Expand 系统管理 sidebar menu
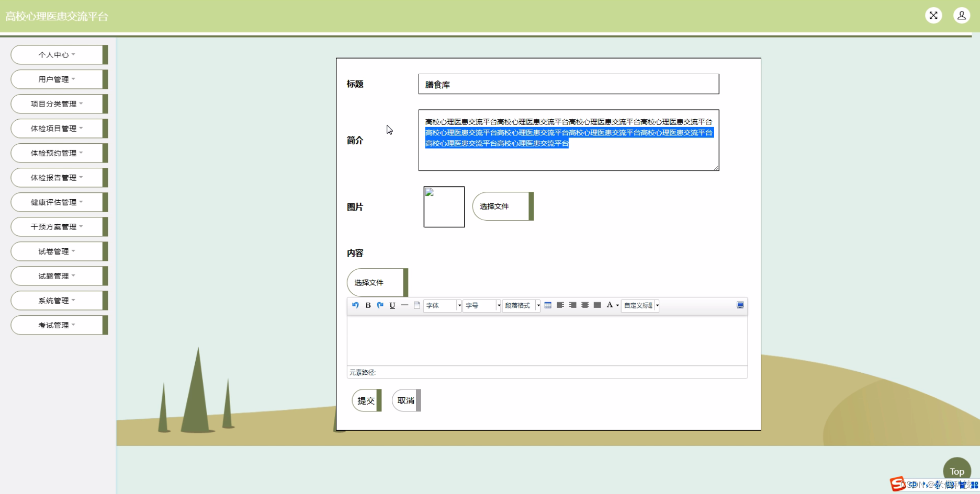Viewport: 980px width, 494px height. 59,300
